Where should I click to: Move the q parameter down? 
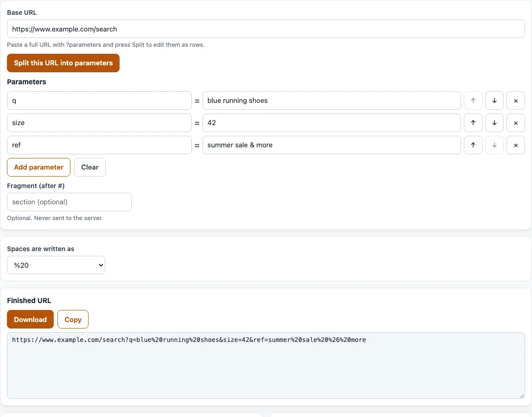click(494, 101)
